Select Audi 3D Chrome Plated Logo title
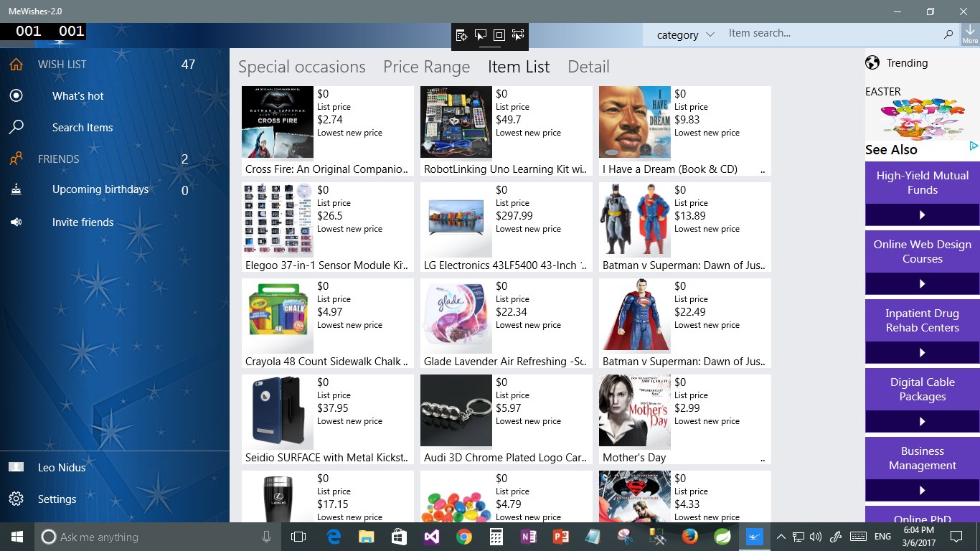The width and height of the screenshot is (980, 551). (x=506, y=458)
